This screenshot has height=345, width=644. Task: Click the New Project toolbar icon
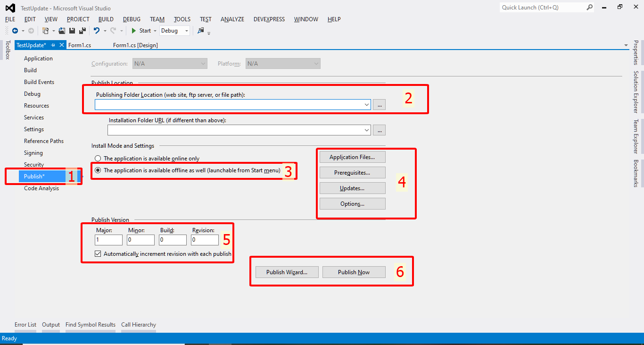click(x=46, y=31)
